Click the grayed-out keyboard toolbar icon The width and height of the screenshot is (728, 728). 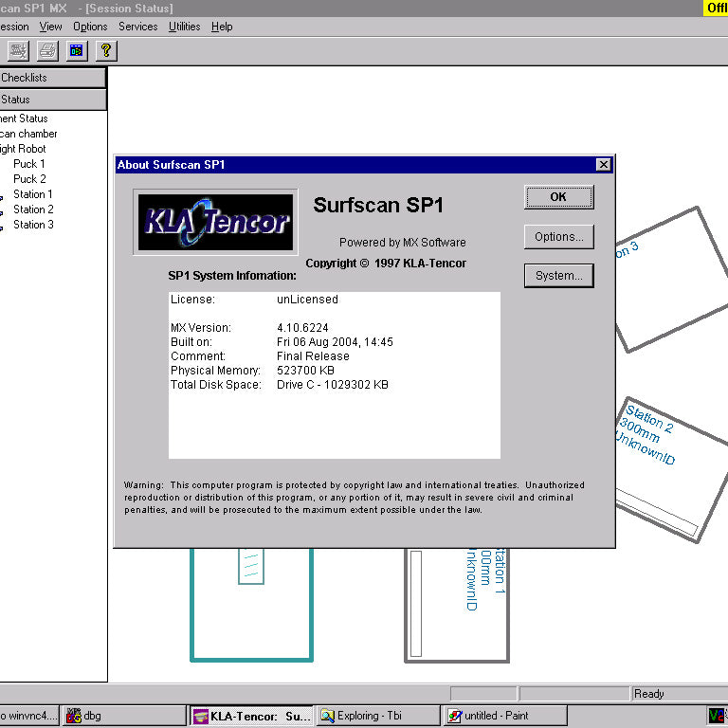18,50
